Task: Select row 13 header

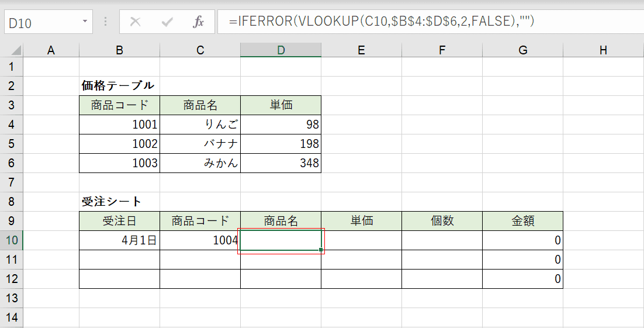Action: [x=11, y=298]
